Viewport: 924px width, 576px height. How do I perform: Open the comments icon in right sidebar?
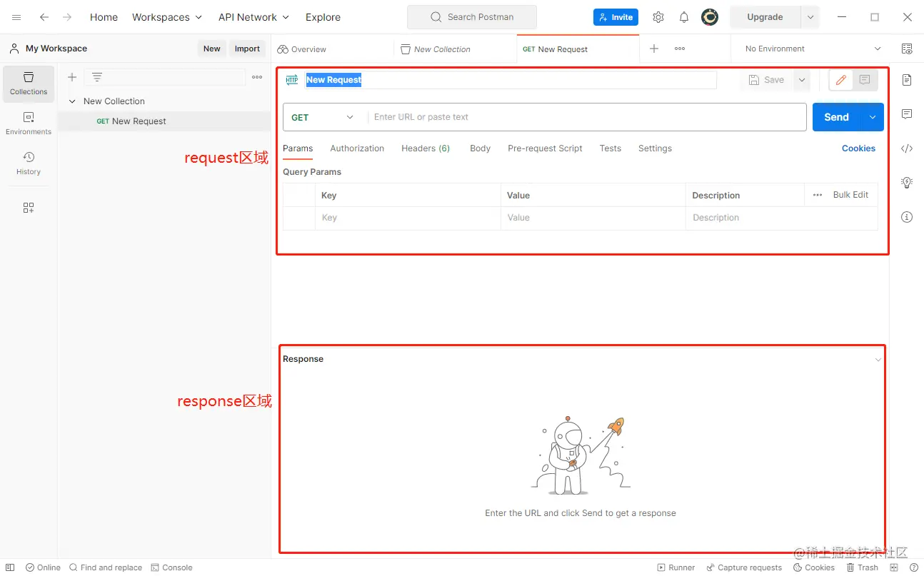(x=907, y=114)
